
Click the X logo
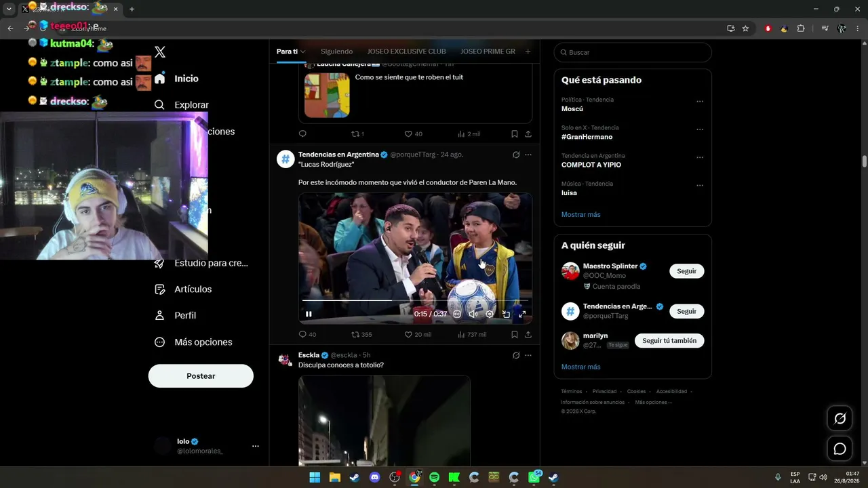click(x=160, y=52)
